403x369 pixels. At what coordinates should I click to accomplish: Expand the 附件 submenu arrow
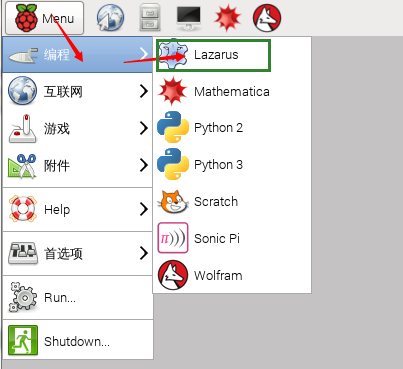click(144, 165)
